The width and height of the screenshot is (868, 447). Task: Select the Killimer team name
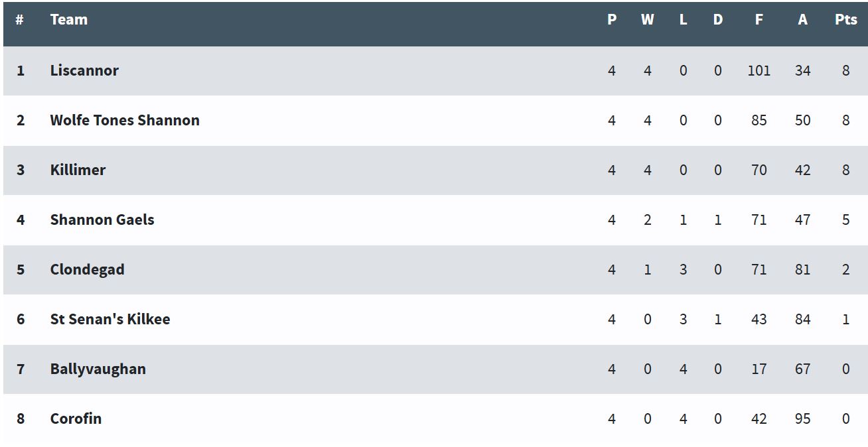pyautogui.click(x=78, y=170)
